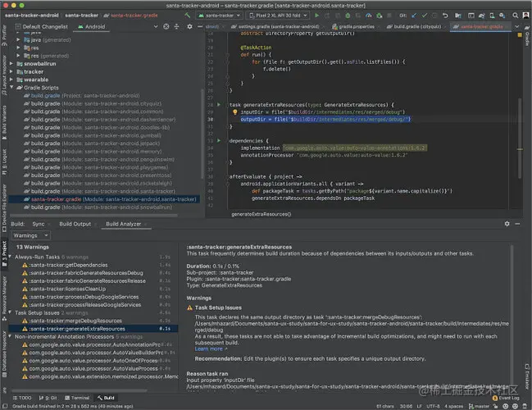This screenshot has width=532, height=410.
Task: Click project panel settings gear icon
Action: click(x=189, y=26)
